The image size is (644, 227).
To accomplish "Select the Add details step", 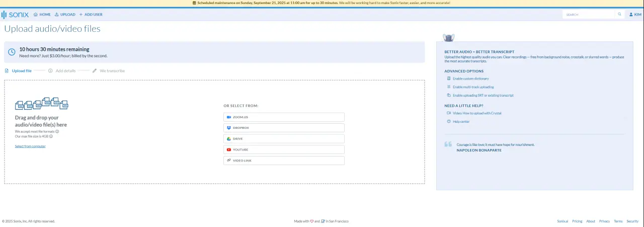I will (x=62, y=71).
